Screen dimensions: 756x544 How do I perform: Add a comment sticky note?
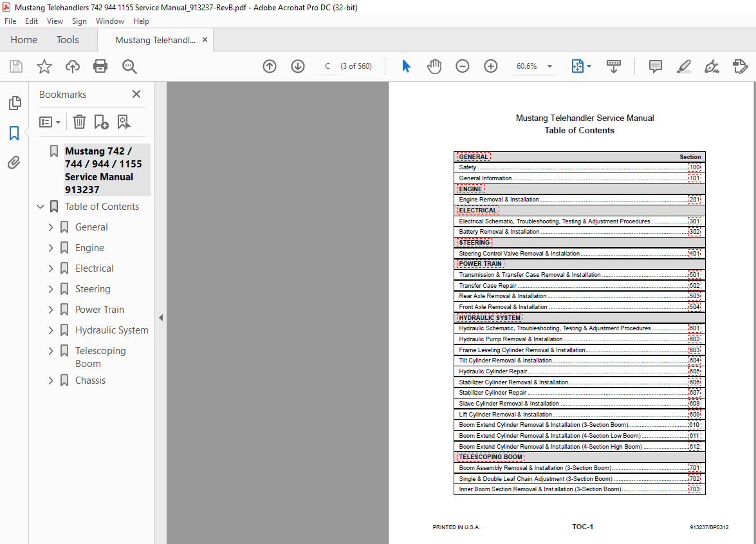click(655, 66)
